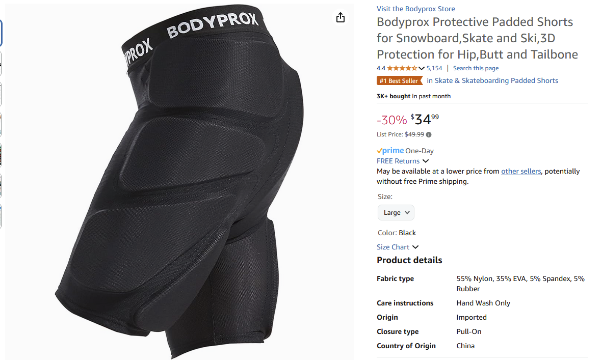The width and height of the screenshot is (602, 364).
Task: Click Search this page link
Action: pyautogui.click(x=476, y=68)
